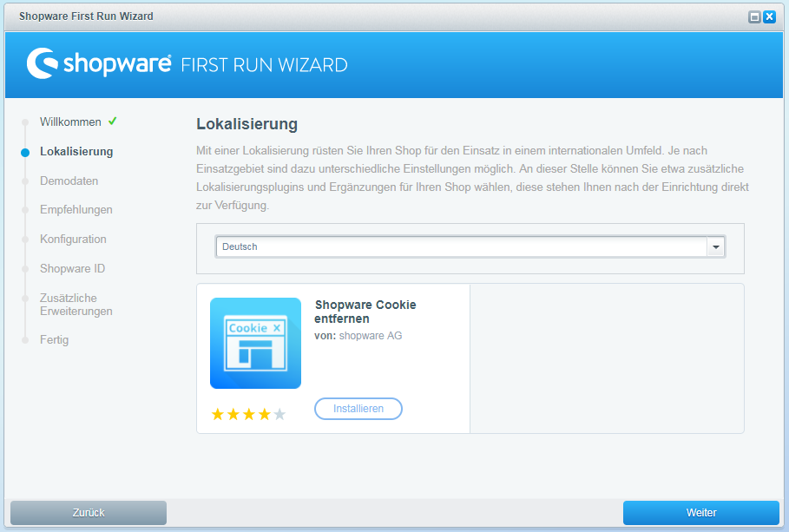Open Demodaten step in sidebar
Screen dimensions: 789x532
coord(69,181)
